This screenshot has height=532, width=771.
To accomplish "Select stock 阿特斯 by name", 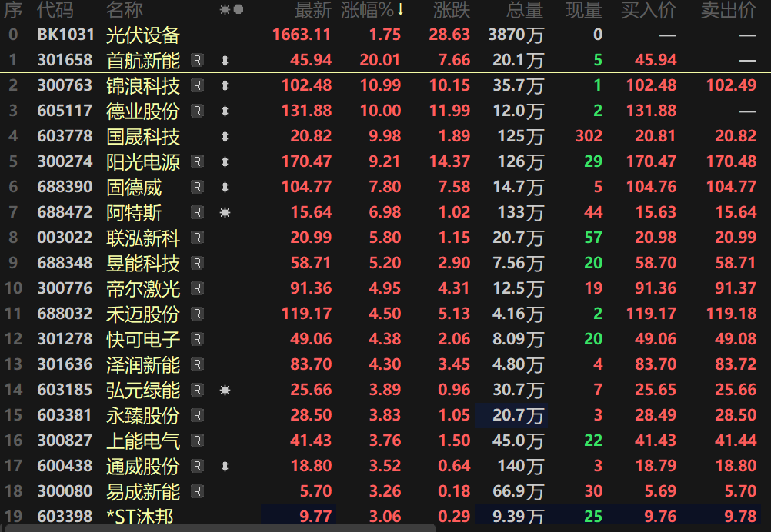I will click(134, 213).
